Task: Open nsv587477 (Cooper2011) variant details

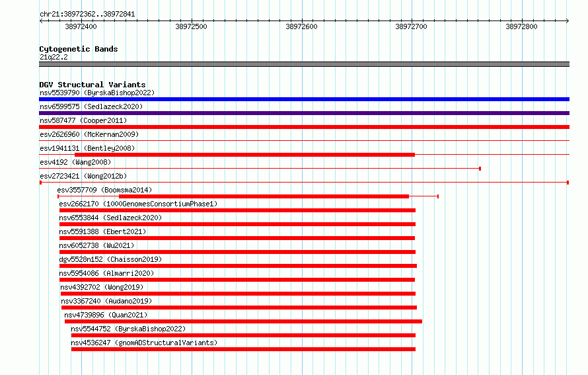Action: (83, 120)
